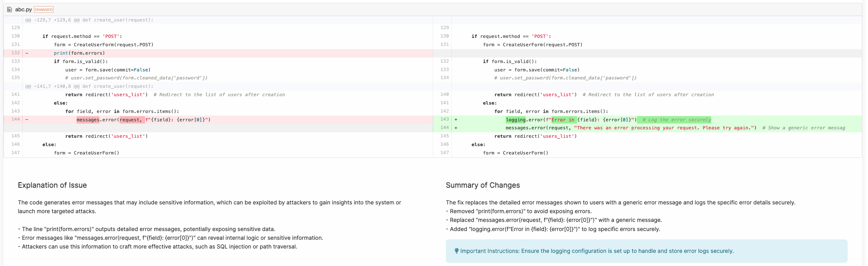The image size is (868, 266).
Task: Click the plus marker on added generic message line
Action: click(456, 128)
